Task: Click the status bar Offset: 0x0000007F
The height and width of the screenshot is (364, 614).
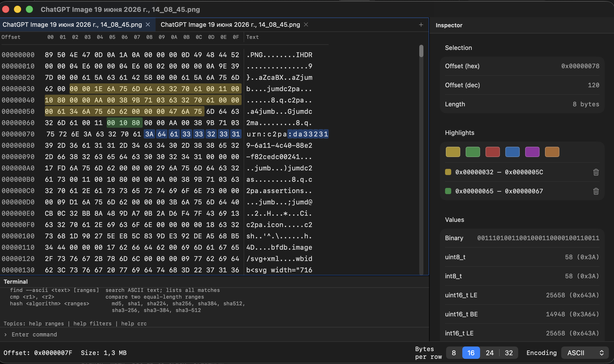Action: [x=38, y=353]
